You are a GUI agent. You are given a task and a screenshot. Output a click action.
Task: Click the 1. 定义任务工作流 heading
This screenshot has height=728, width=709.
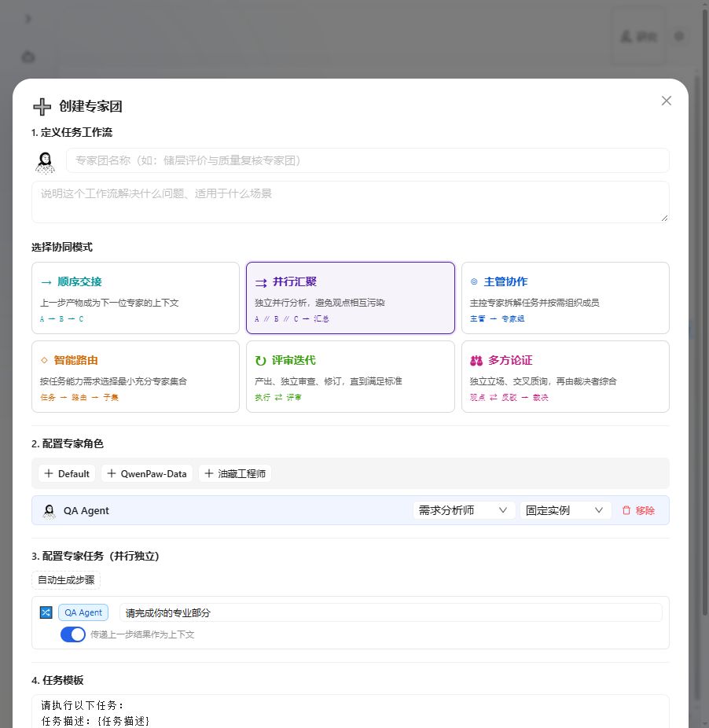(72, 132)
